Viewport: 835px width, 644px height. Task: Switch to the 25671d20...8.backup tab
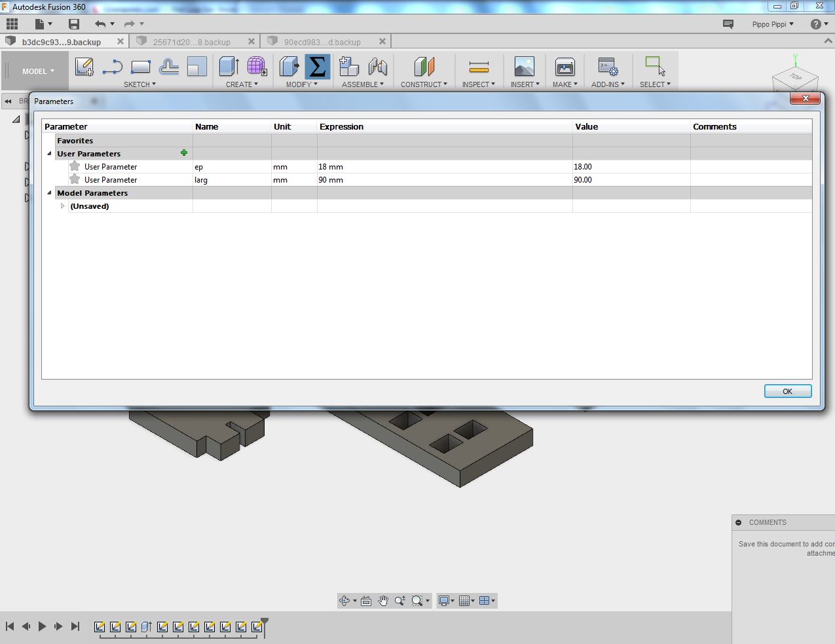[x=191, y=42]
